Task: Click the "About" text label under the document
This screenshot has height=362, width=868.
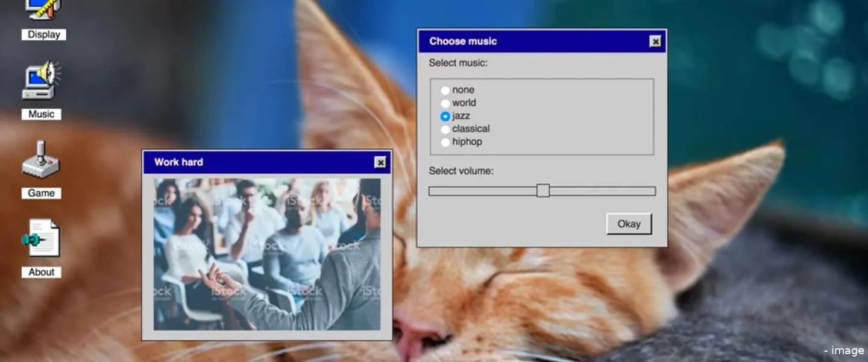Action: pyautogui.click(x=42, y=272)
